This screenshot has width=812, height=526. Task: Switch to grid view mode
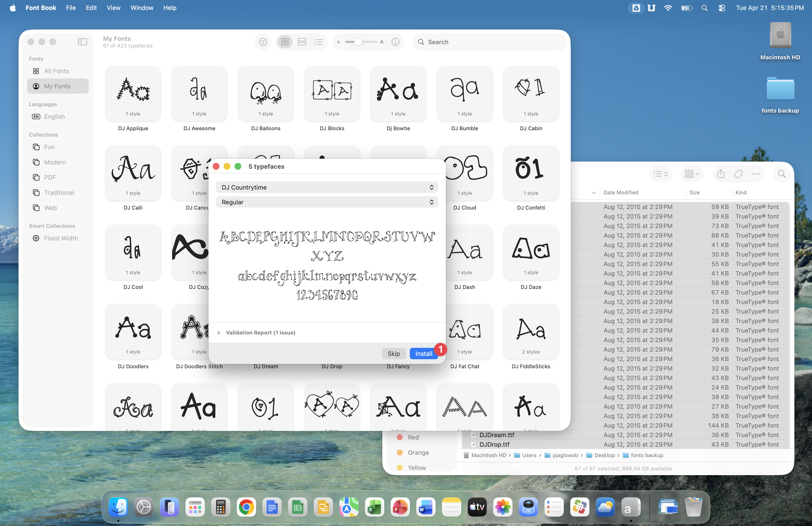[285, 42]
